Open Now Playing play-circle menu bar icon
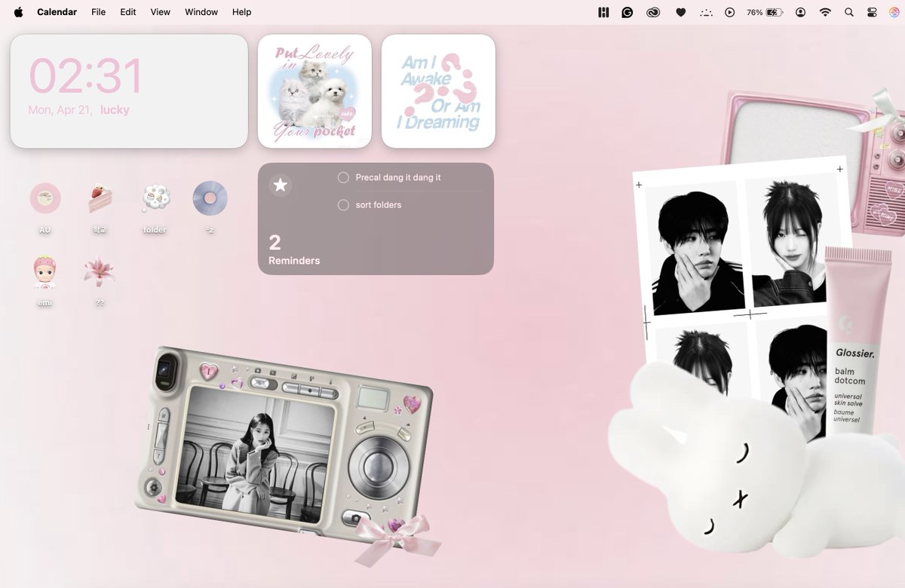Image resolution: width=905 pixels, height=588 pixels. (729, 12)
